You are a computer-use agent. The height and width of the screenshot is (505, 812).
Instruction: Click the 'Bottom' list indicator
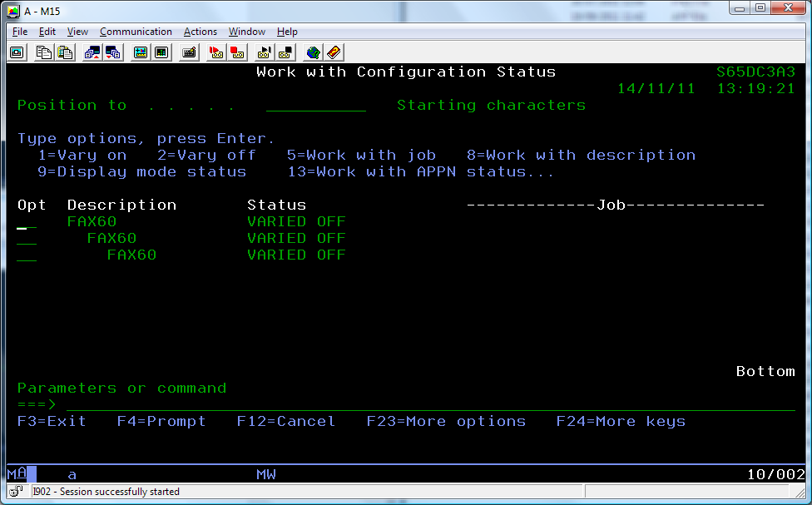click(x=765, y=371)
